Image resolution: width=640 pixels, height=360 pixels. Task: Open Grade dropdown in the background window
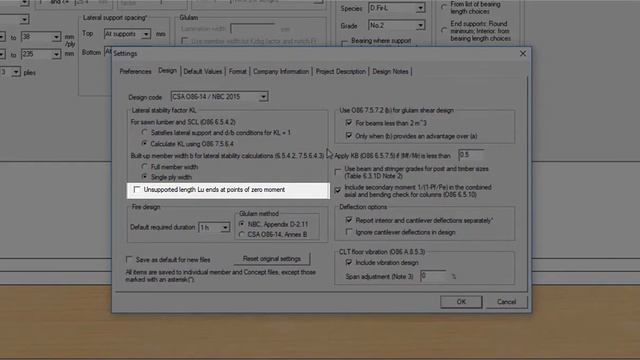tap(420, 26)
